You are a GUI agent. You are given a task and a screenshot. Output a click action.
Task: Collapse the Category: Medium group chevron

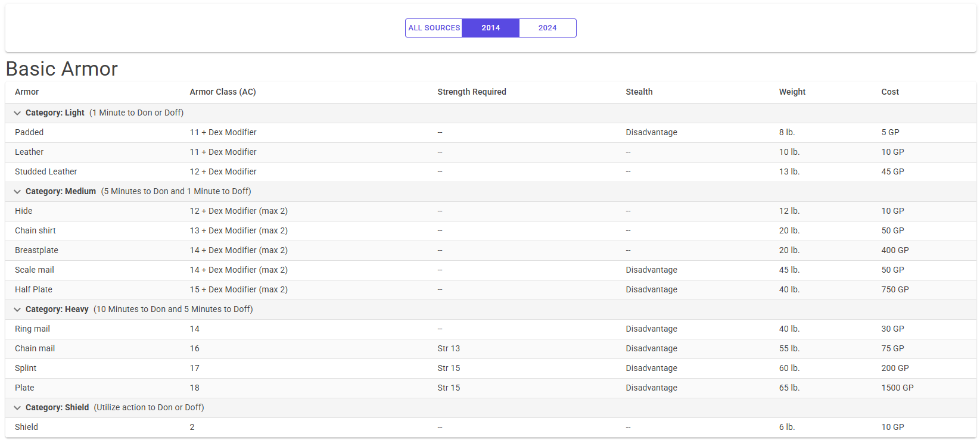click(x=17, y=192)
